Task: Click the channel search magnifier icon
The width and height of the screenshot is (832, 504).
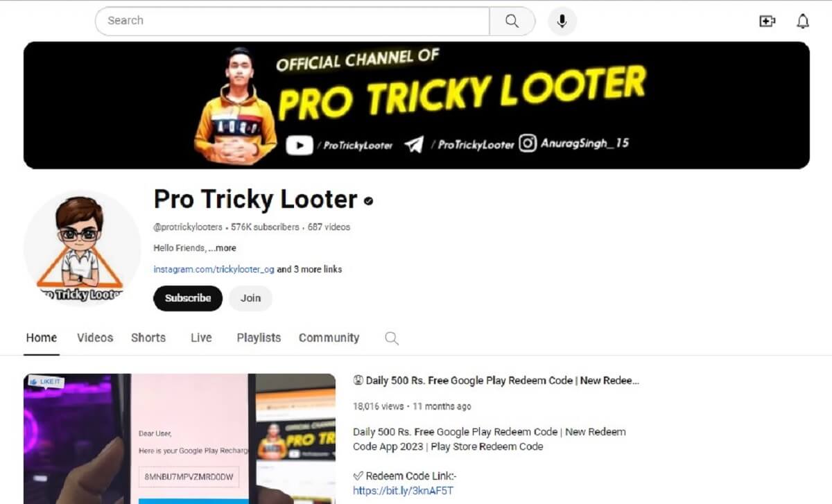Action: pos(392,338)
